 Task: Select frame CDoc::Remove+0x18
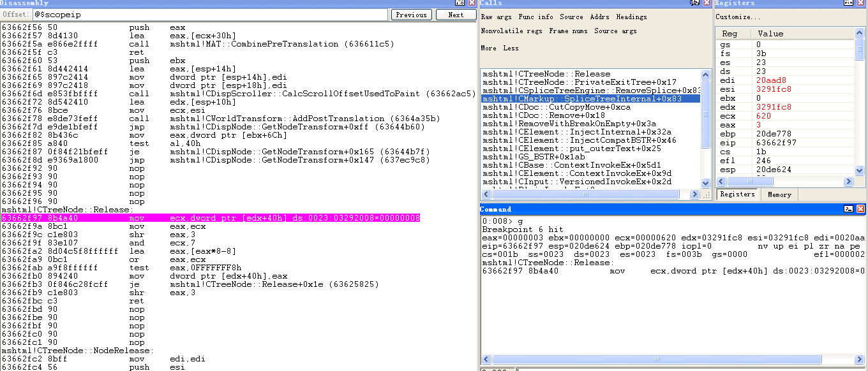590,115
